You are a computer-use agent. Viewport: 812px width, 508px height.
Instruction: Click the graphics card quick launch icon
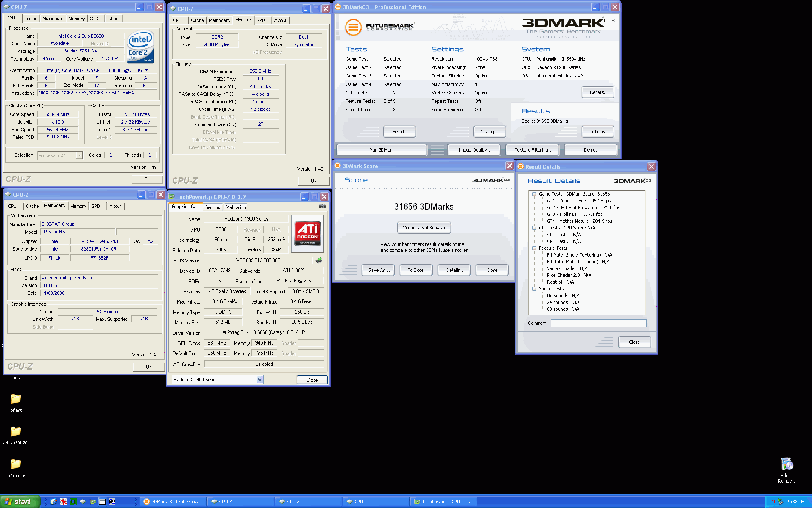click(x=93, y=502)
